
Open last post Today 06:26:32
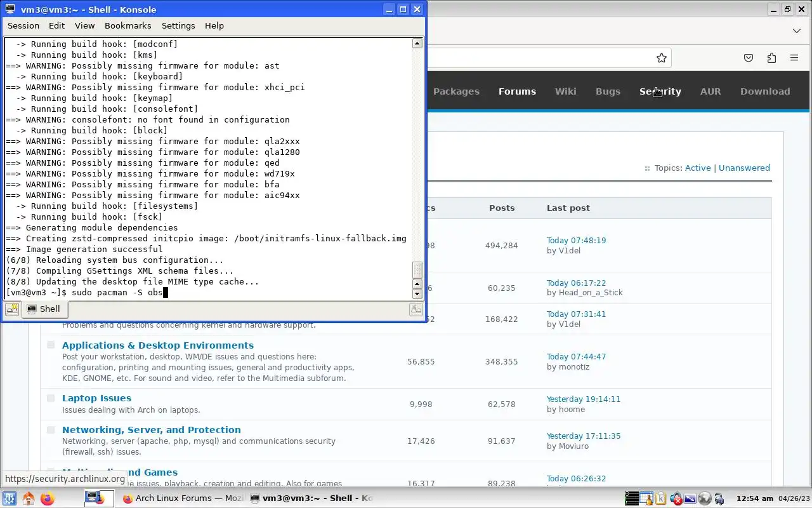coord(576,479)
